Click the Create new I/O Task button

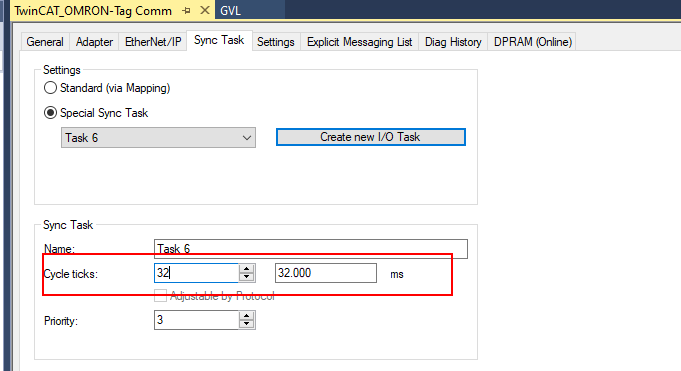click(x=371, y=137)
